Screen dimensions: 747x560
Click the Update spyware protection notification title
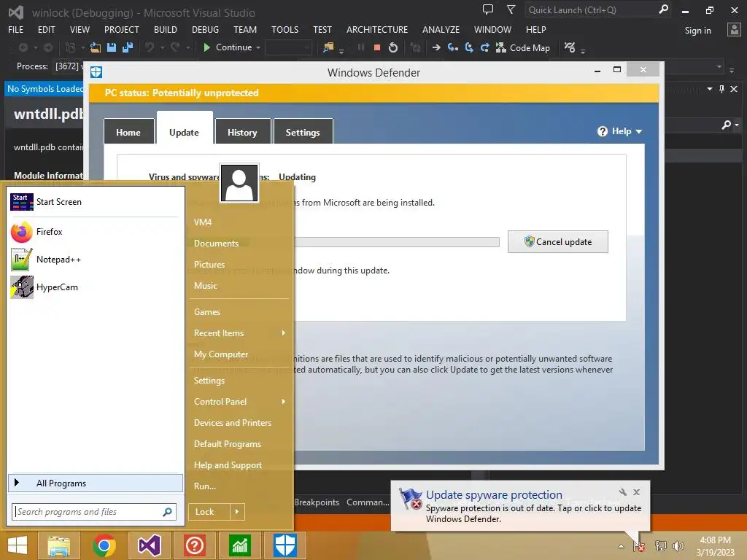click(494, 495)
